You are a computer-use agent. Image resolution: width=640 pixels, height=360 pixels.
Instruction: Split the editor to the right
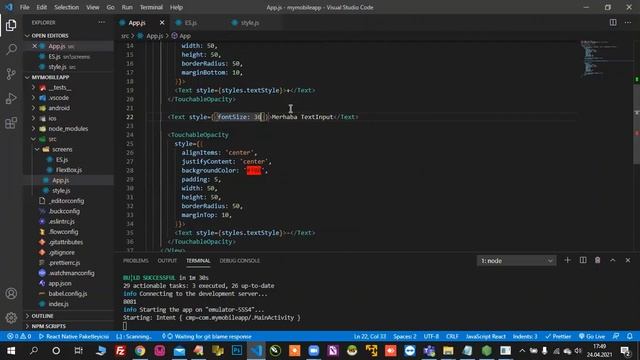[613, 22]
